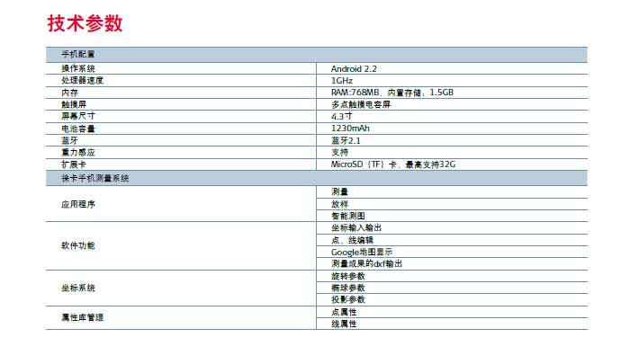This screenshot has height=364, width=630.
Task: Click the 智能测图 application entry
Action: pos(347,216)
